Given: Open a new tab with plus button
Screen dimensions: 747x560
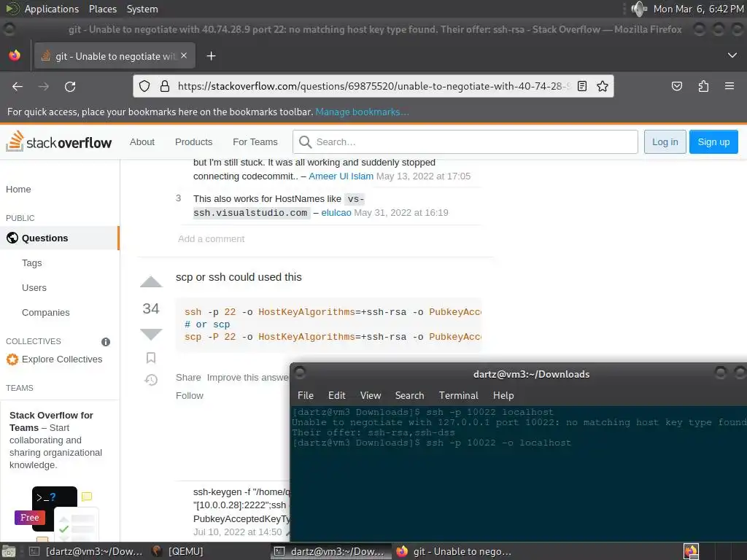Looking at the screenshot, I should click(211, 56).
